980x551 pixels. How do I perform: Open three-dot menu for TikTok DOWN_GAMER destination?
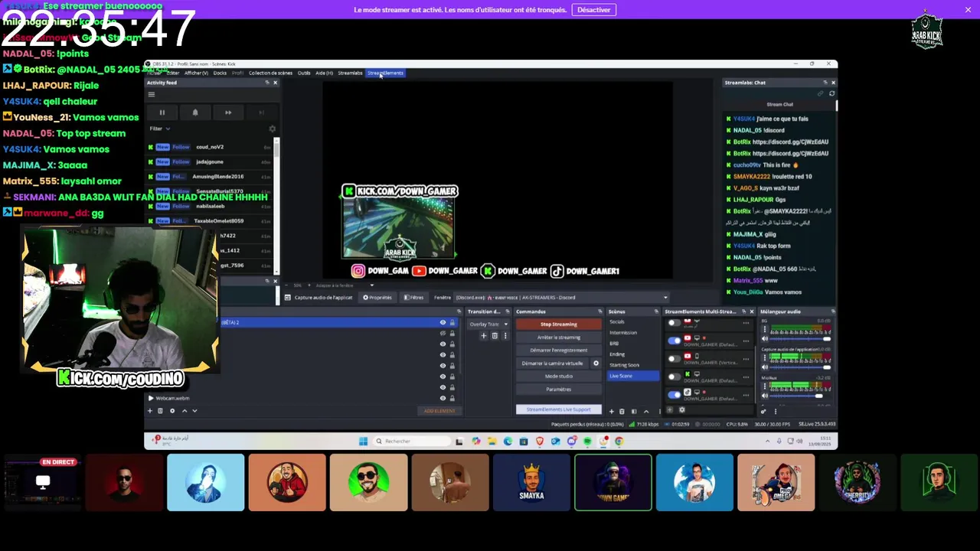pyautogui.click(x=746, y=395)
